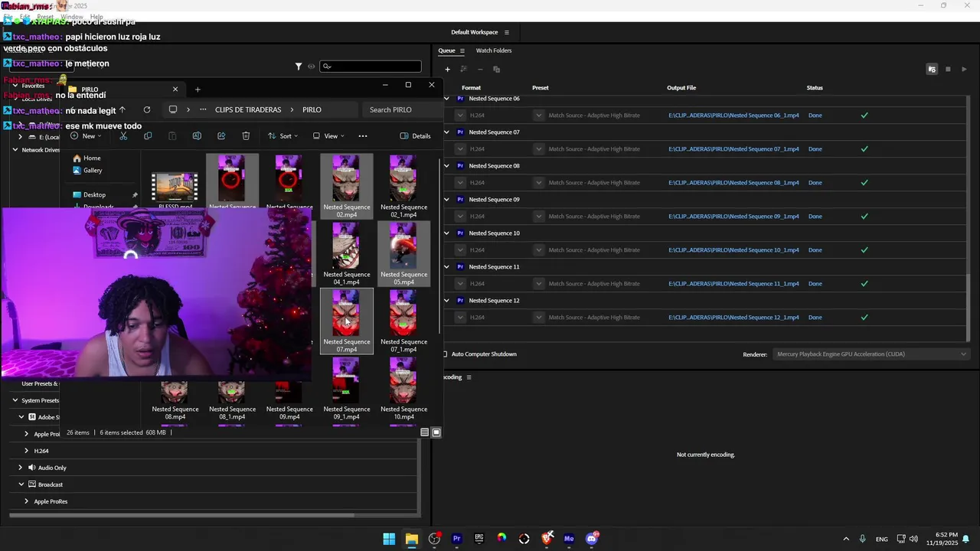Click the Add Source plus icon in Queue
The width and height of the screenshot is (980, 551).
(447, 70)
